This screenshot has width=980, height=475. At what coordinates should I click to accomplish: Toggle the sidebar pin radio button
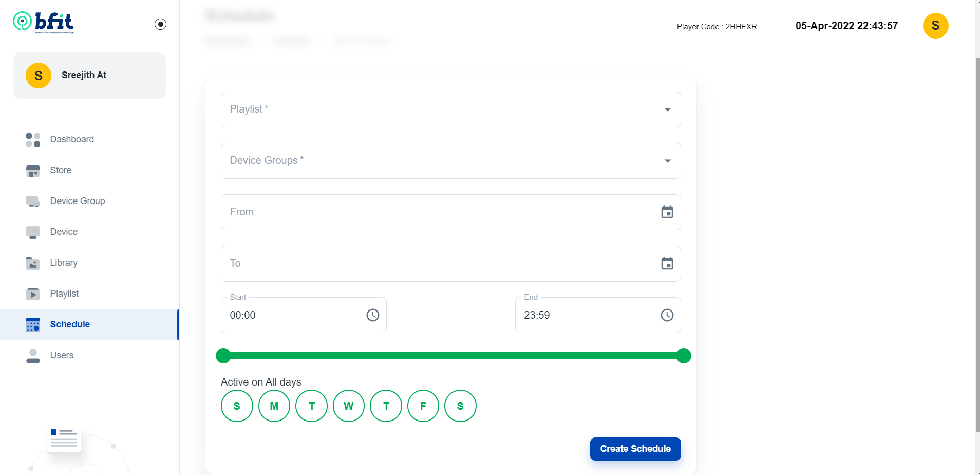(x=160, y=24)
